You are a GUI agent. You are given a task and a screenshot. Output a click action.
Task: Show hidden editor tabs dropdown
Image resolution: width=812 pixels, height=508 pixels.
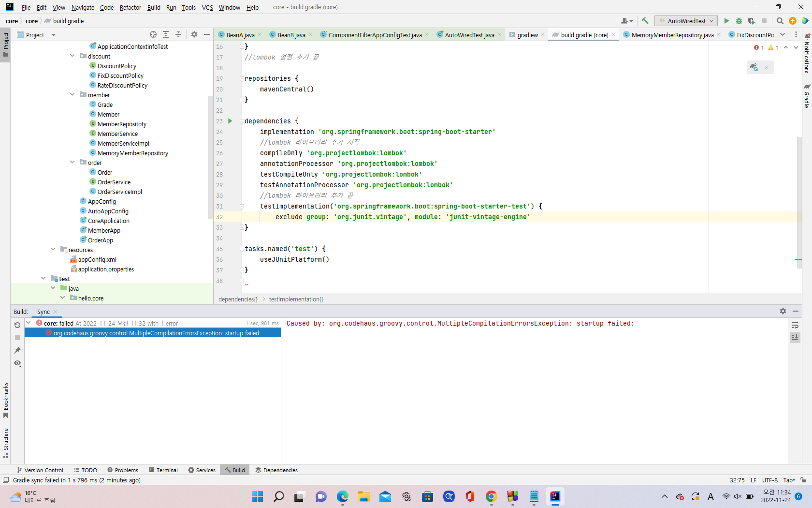[x=783, y=34]
